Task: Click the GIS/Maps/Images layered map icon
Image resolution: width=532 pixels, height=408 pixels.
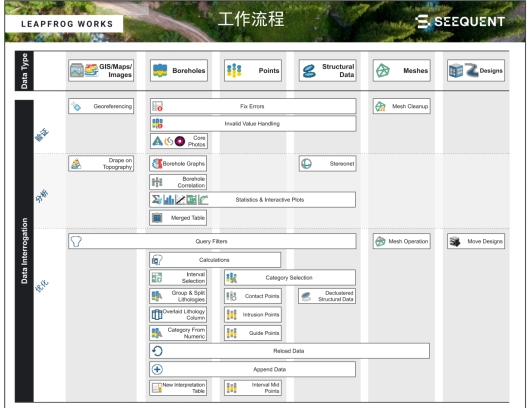Action: 92,70
